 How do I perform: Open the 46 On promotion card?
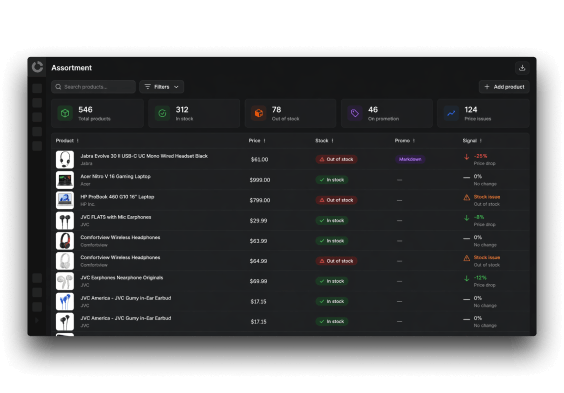(387, 113)
